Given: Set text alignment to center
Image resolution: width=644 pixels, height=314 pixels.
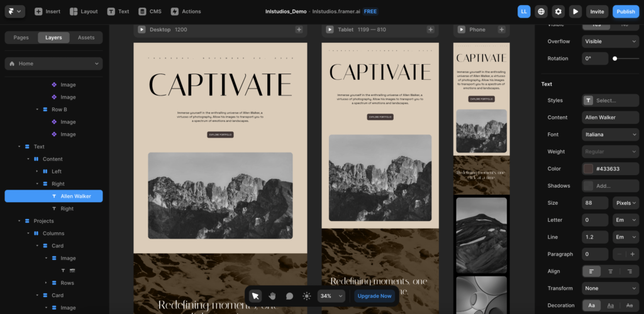Looking at the screenshot, I should (611, 271).
